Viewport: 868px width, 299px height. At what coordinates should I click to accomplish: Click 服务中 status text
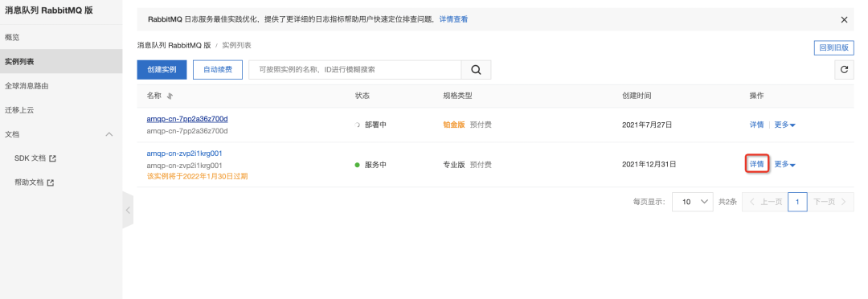[x=376, y=165]
